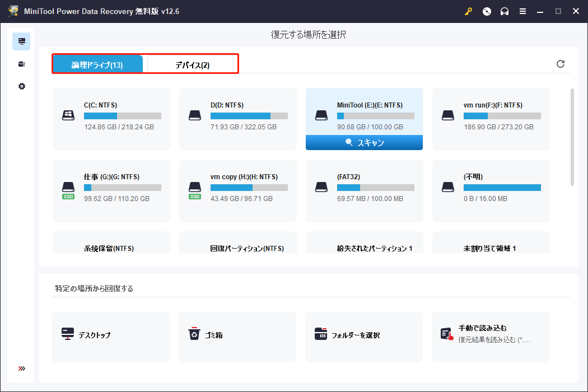This screenshot has height=392, width=588.
Task: Click 99.62 GB / 110.20 GB text
Action: coord(116,198)
